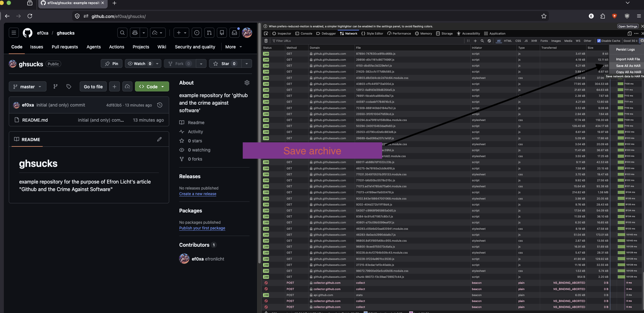Pin the ghsucks repository
Screen dimensions: 644x313
pyautogui.click(x=111, y=63)
